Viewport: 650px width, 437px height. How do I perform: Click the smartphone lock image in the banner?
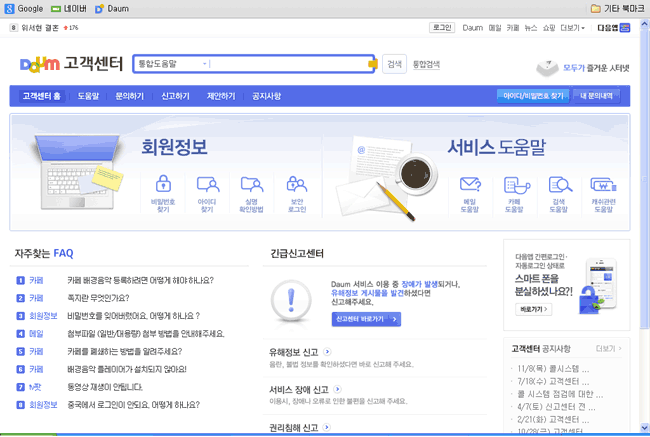click(x=597, y=286)
